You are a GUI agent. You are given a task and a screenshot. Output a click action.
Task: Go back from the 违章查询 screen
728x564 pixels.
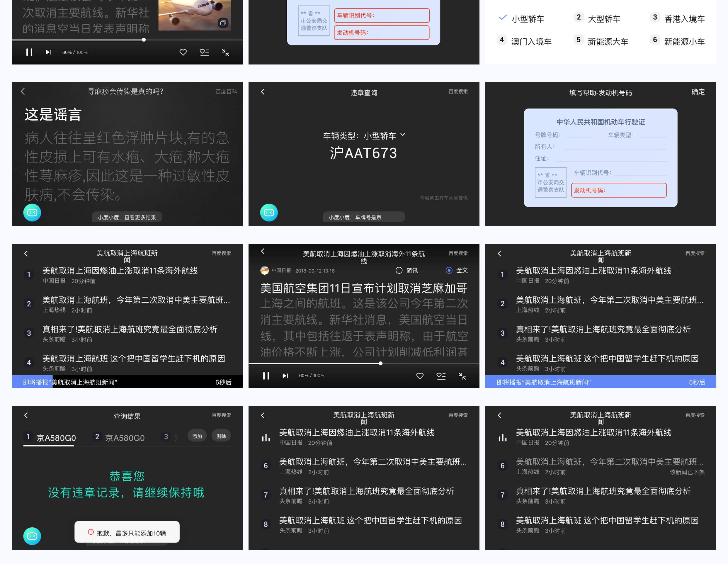tap(263, 92)
